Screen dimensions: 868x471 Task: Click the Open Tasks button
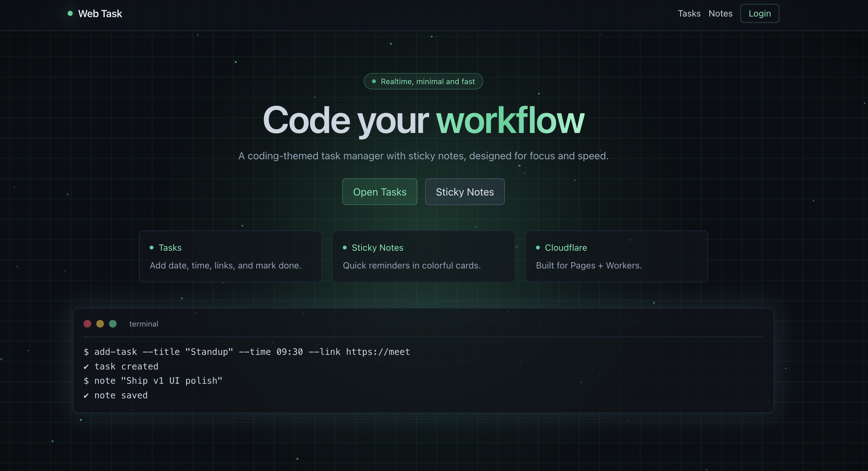pyautogui.click(x=379, y=192)
